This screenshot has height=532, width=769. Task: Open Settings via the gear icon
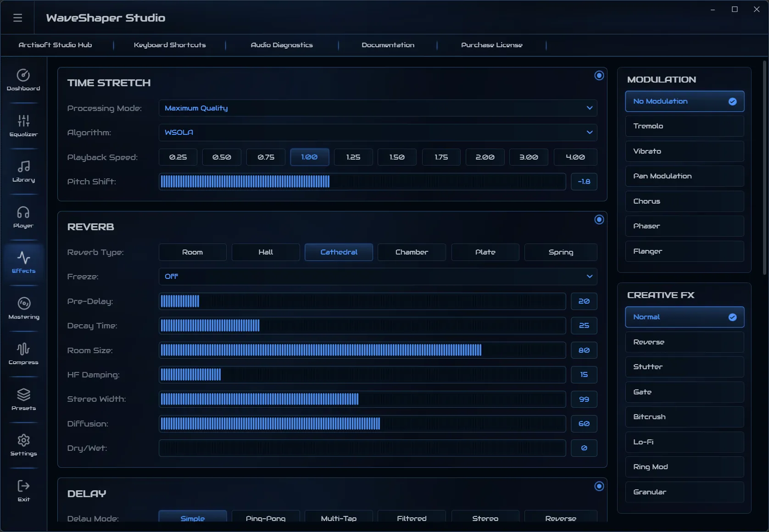click(x=23, y=445)
